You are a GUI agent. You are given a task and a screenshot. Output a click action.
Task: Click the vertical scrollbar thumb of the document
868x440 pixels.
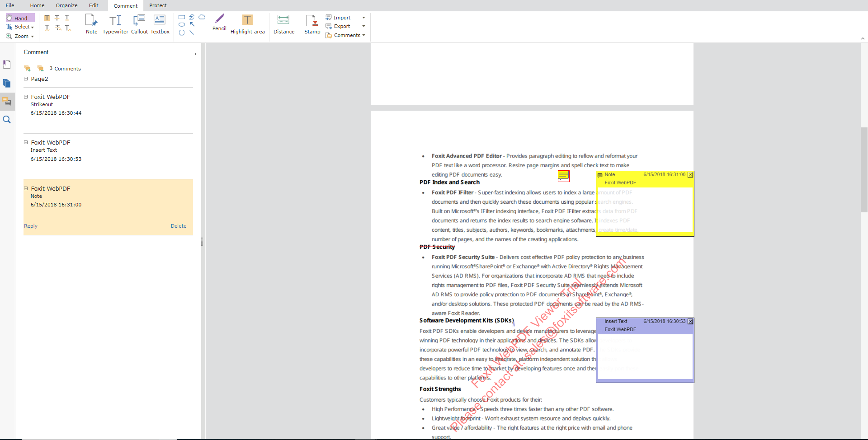click(864, 170)
